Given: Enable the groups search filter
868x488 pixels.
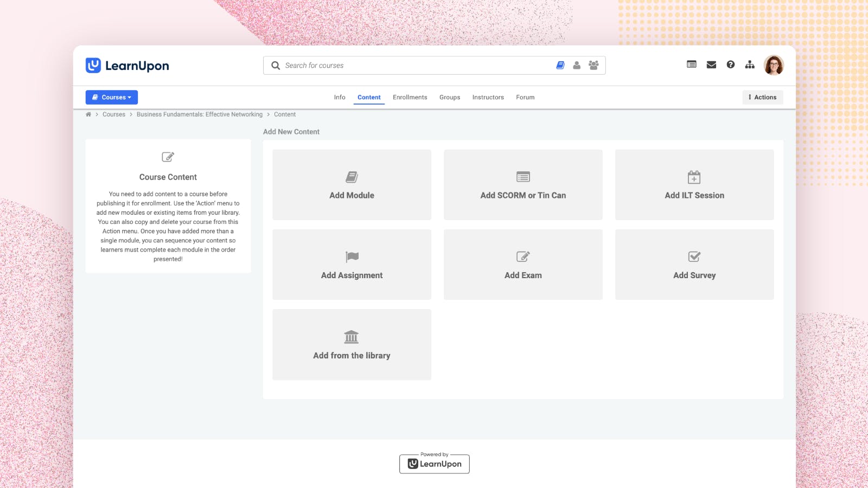Looking at the screenshot, I should pos(593,65).
